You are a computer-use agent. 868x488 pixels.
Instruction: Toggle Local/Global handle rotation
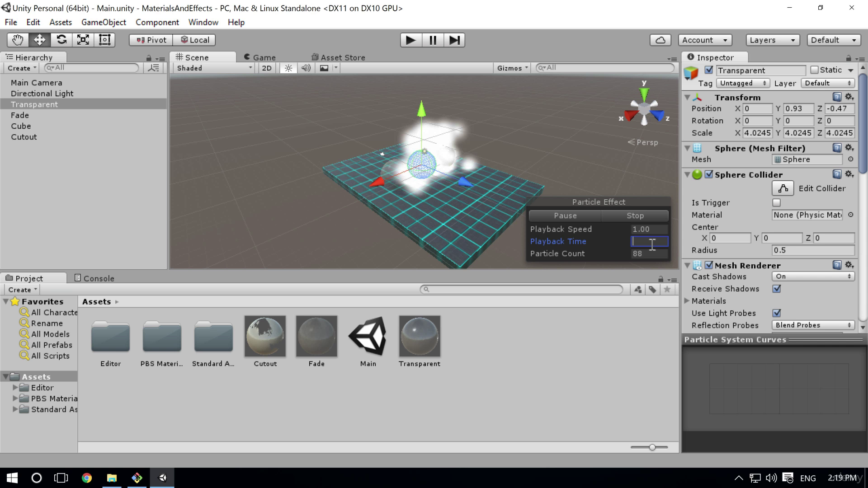pyautogui.click(x=194, y=40)
